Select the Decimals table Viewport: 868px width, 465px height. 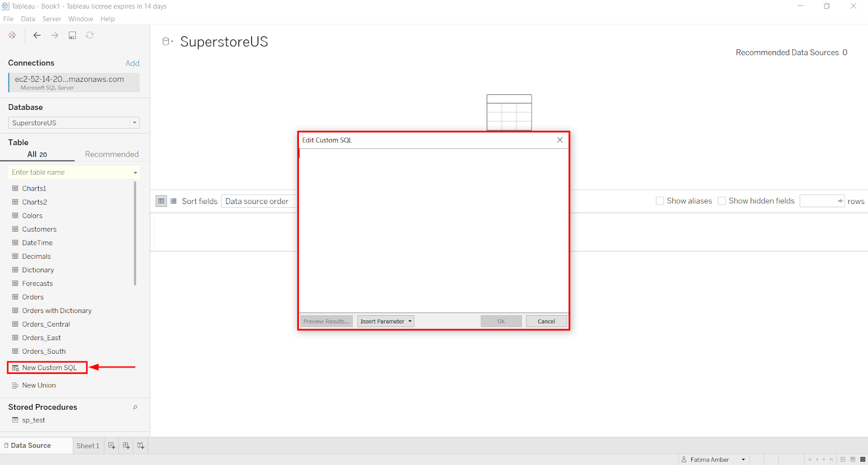pos(36,256)
